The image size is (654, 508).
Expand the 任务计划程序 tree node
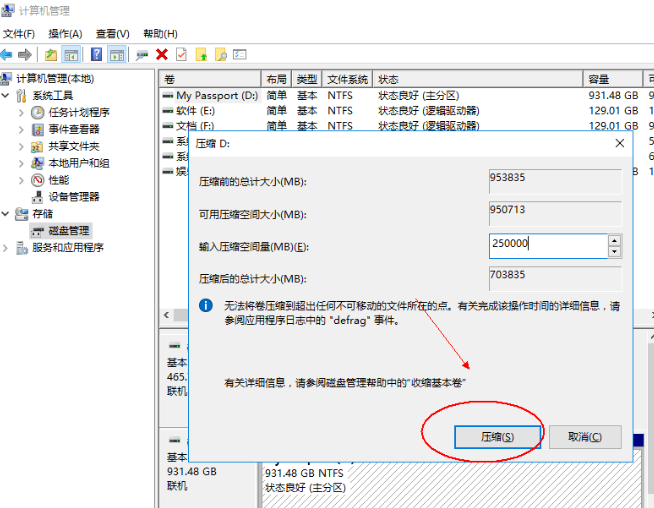coord(23,113)
